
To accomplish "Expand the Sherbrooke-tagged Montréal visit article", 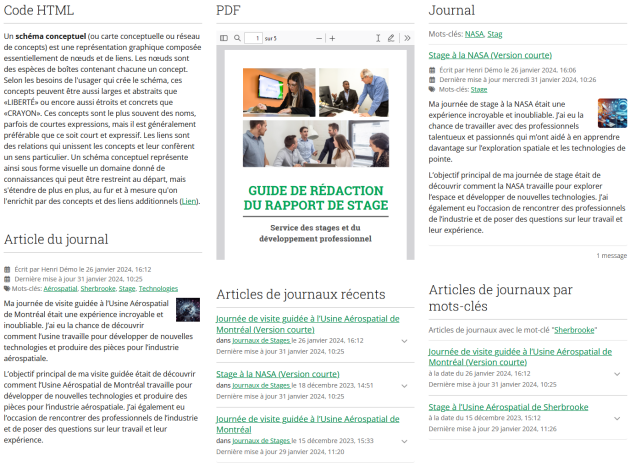I will [617, 374].
